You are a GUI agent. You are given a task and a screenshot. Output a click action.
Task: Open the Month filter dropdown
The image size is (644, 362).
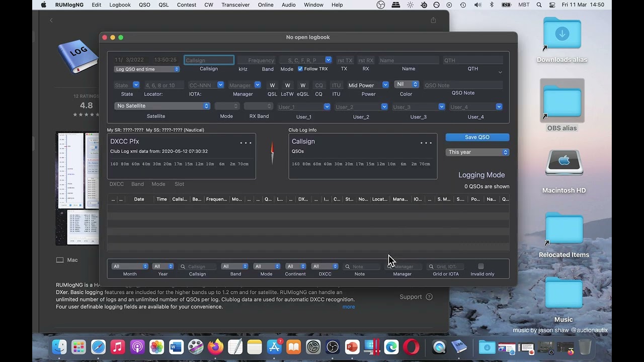click(130, 266)
